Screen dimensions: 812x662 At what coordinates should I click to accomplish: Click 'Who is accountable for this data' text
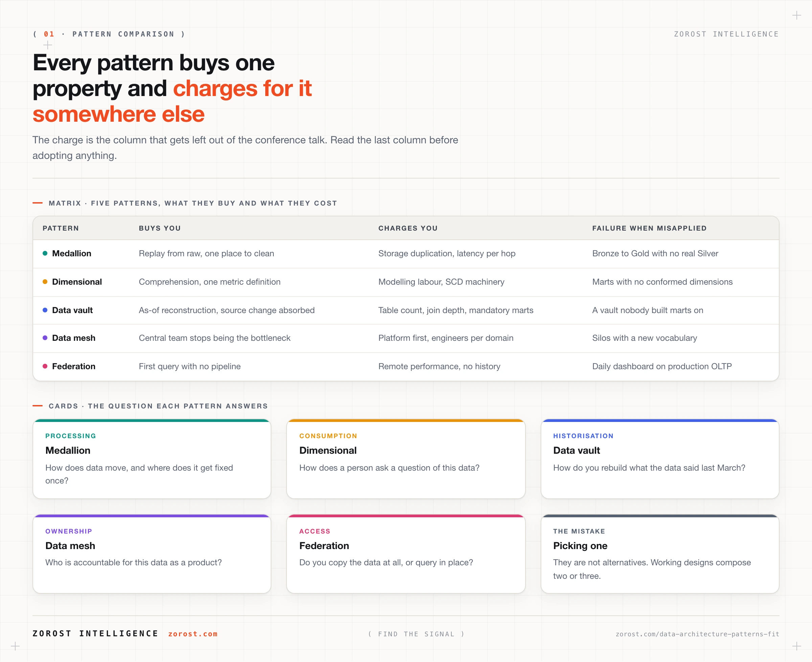click(x=133, y=563)
